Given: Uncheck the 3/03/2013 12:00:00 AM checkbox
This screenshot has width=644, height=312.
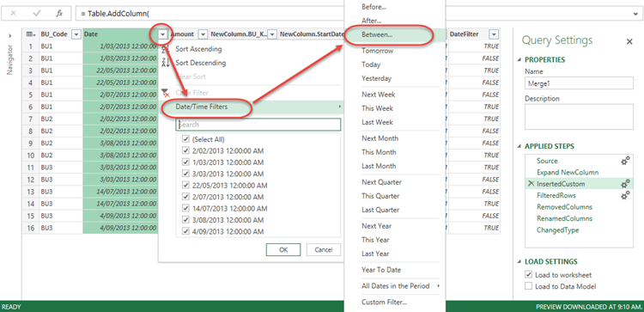Looking at the screenshot, I should [185, 174].
